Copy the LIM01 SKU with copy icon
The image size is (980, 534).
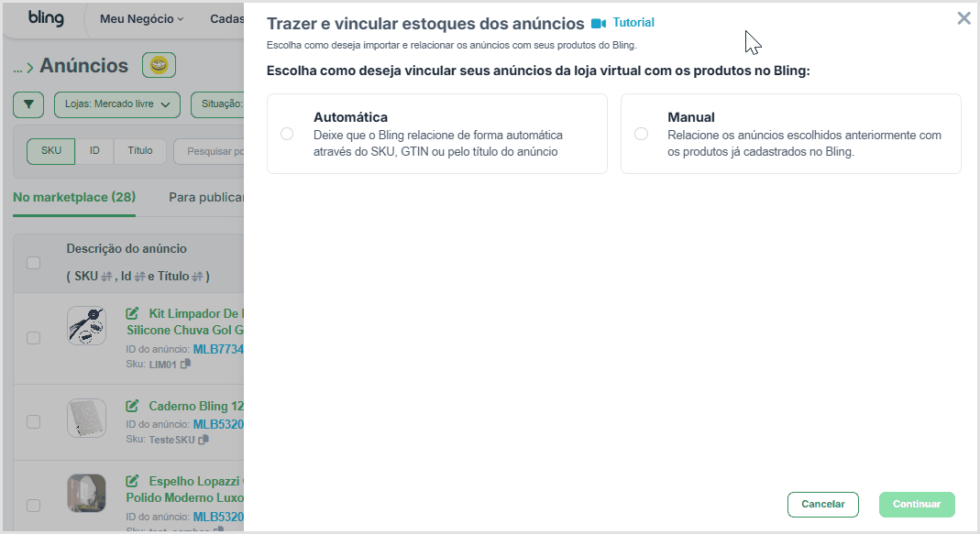click(x=185, y=364)
